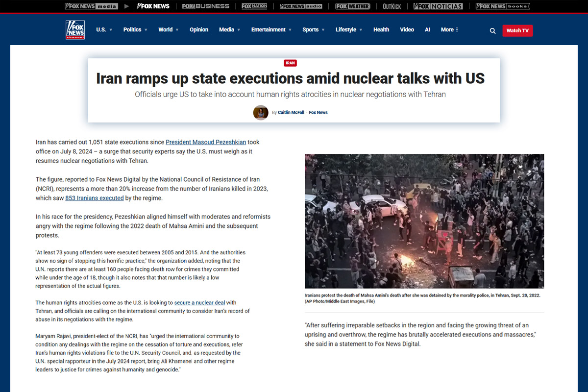Open the More menu
Image resolution: width=588 pixels, height=392 pixels.
449,30
